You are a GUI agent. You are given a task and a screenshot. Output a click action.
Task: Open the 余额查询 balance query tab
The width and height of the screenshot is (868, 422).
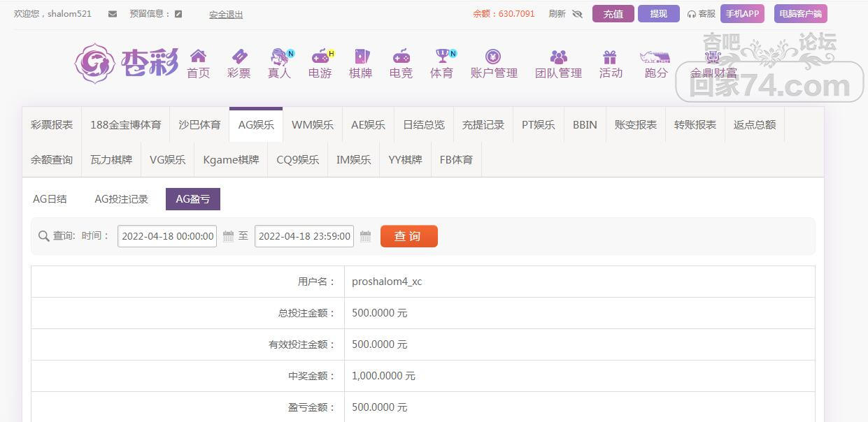tap(52, 160)
